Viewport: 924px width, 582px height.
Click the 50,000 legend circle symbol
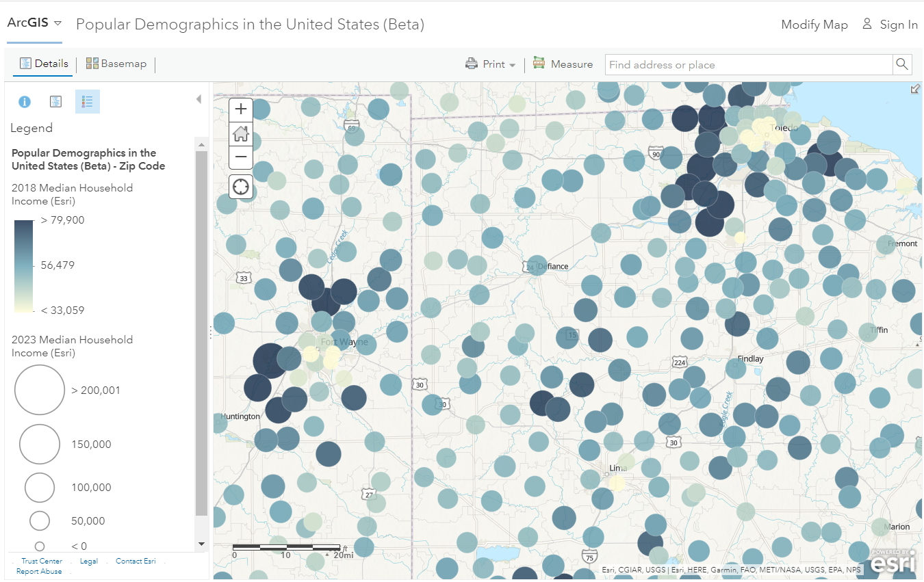click(40, 521)
